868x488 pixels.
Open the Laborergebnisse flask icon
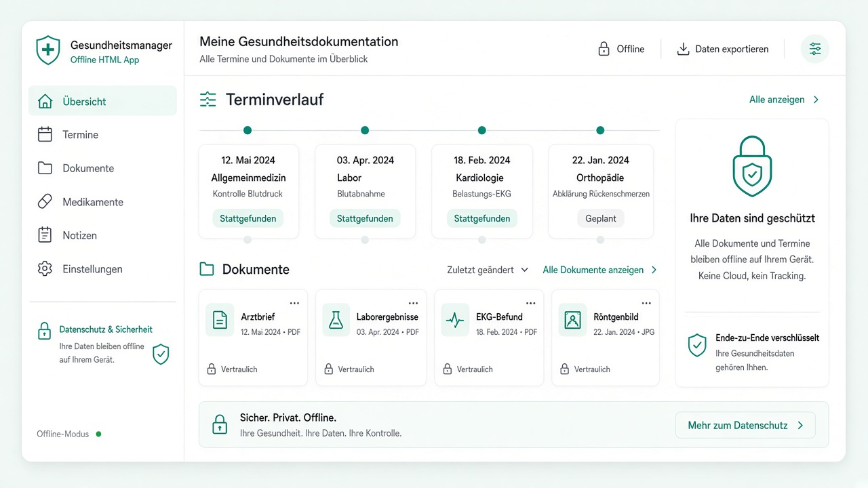tap(335, 320)
